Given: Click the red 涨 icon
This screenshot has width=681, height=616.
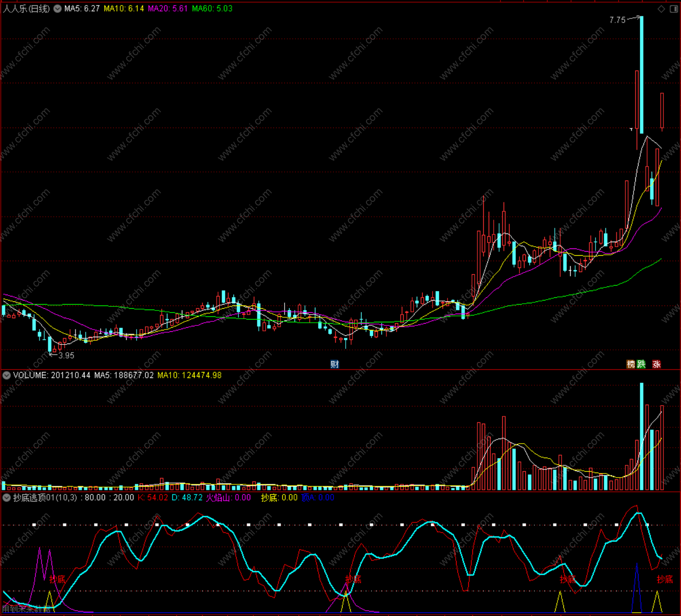Looking at the screenshot, I should click(657, 364).
